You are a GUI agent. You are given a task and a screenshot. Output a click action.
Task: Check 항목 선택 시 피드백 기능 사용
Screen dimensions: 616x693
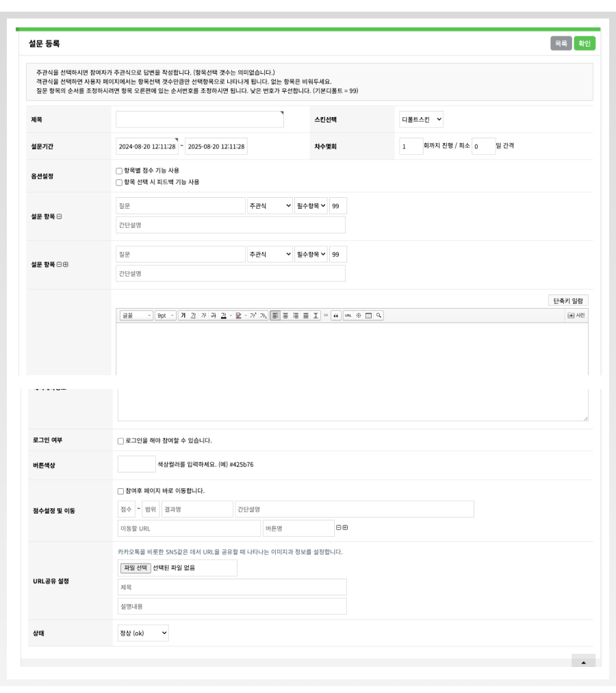click(119, 182)
